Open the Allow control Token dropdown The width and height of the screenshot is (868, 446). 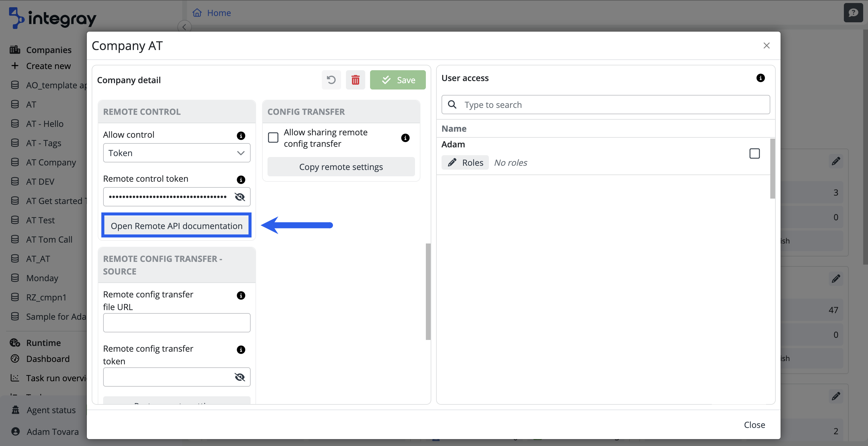(176, 153)
